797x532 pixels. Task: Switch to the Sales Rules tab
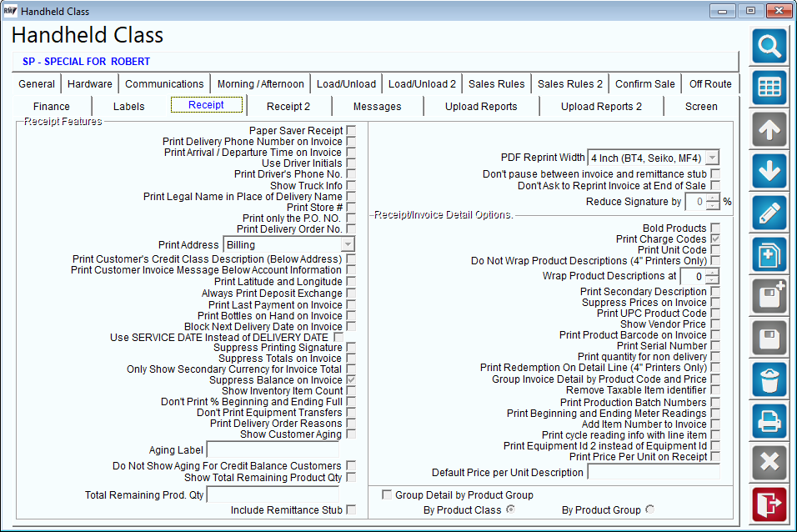(496, 84)
